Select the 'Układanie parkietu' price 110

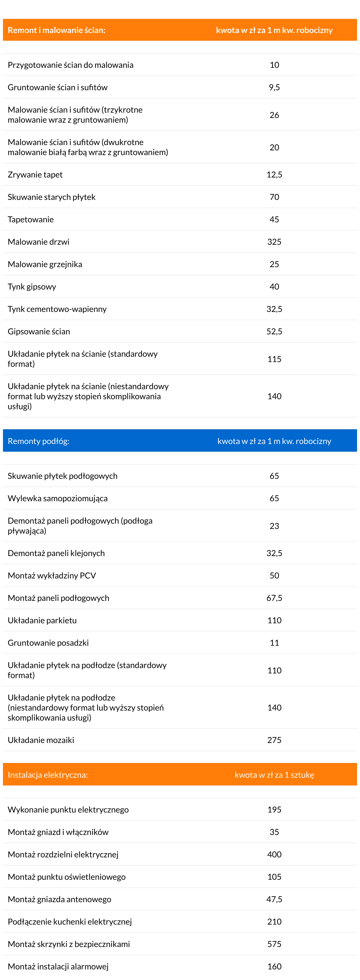(x=274, y=620)
